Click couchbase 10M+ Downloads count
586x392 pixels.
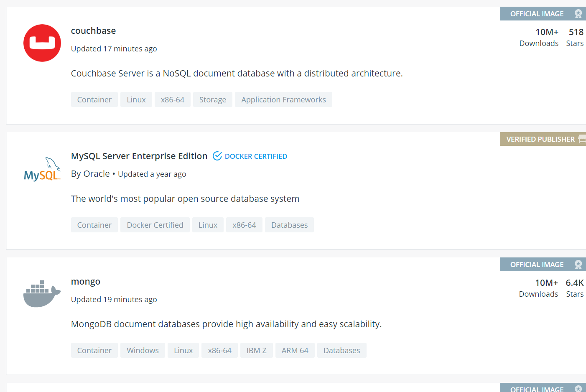[539, 37]
